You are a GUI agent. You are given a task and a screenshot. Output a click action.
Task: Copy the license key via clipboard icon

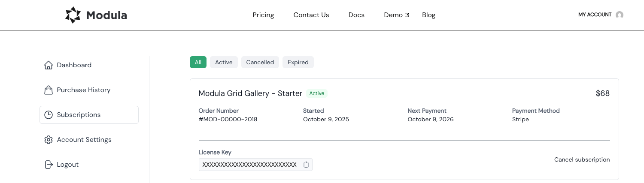pos(306,165)
